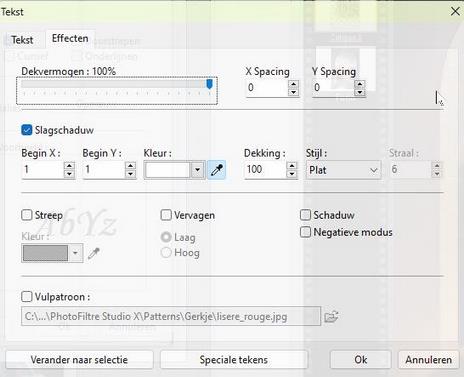Open Speciale tekens
Screen dimensions: 464x377
pyautogui.click(x=234, y=360)
